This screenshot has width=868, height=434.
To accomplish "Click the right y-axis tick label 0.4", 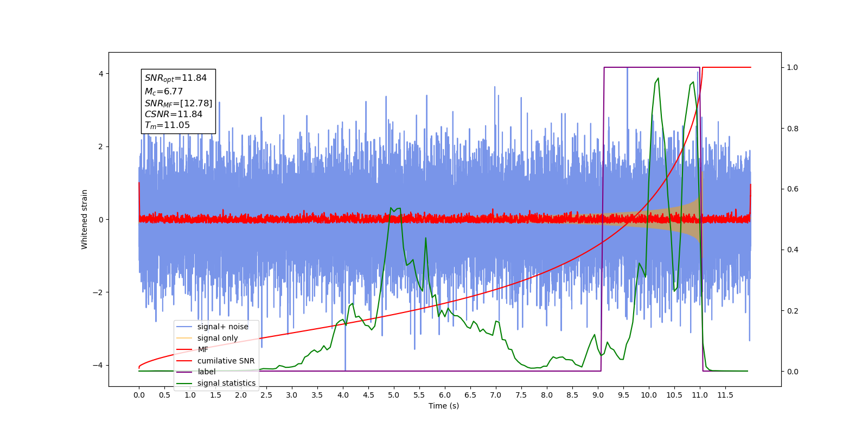I will coord(793,250).
